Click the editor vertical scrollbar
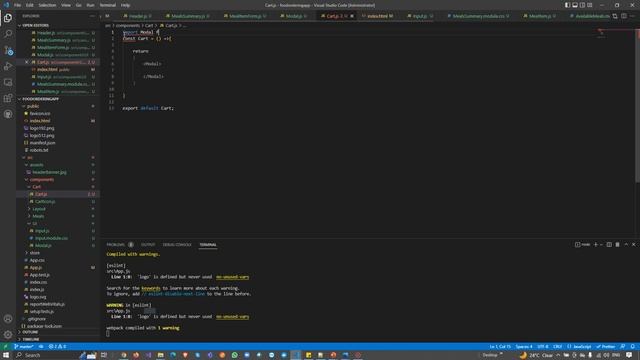The image size is (640, 360). point(638,106)
